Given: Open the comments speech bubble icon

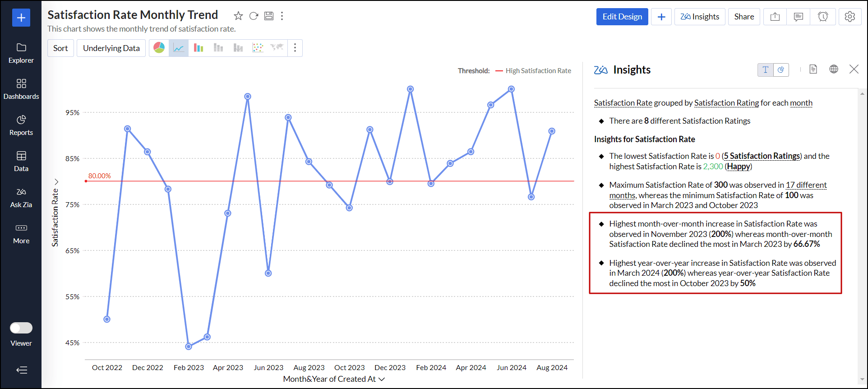Looking at the screenshot, I should tap(798, 17).
